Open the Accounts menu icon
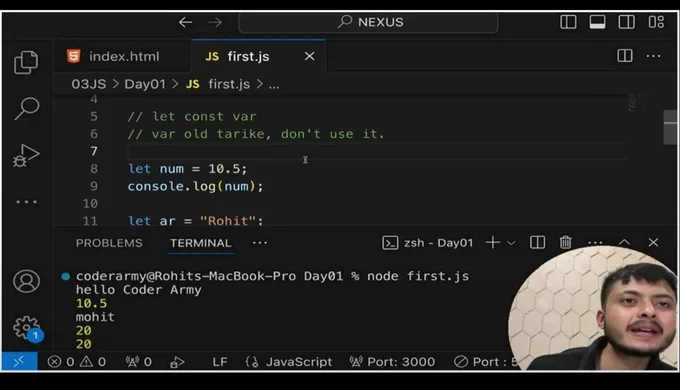 point(26,281)
